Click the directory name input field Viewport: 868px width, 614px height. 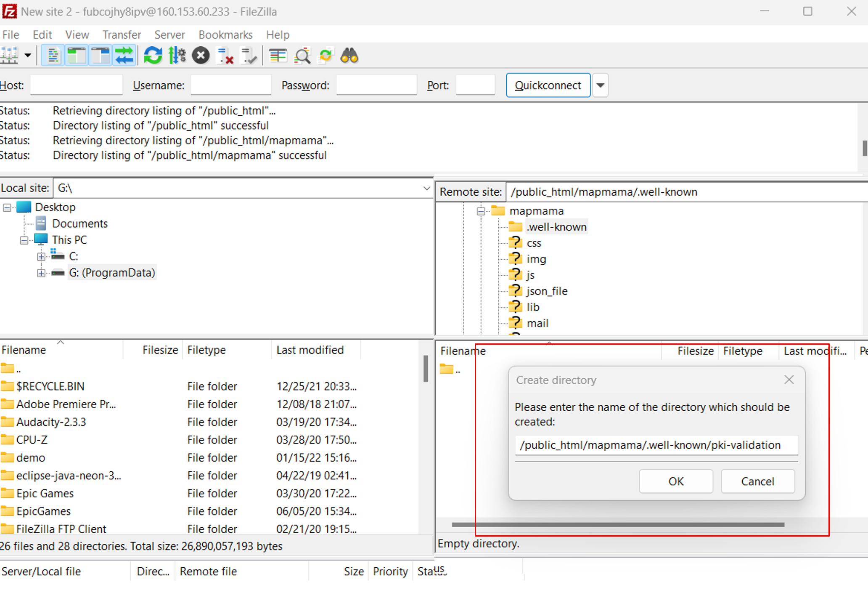(656, 445)
